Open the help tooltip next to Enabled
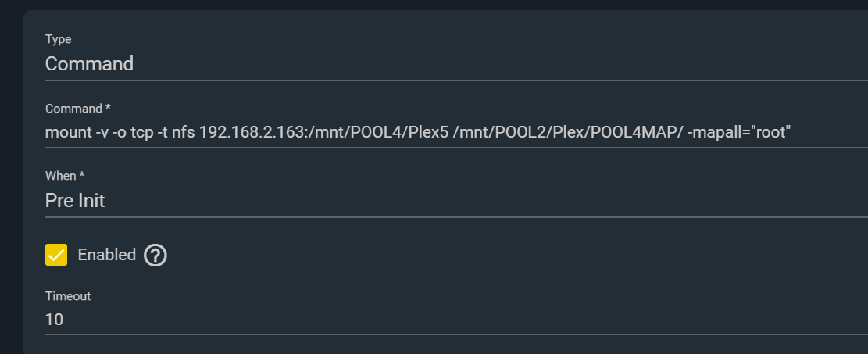Screen dimensions: 868x354 coord(155,256)
